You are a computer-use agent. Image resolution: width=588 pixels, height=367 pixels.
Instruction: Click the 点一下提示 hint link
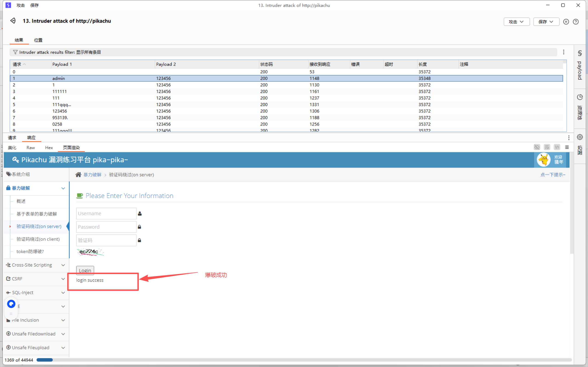coord(553,175)
